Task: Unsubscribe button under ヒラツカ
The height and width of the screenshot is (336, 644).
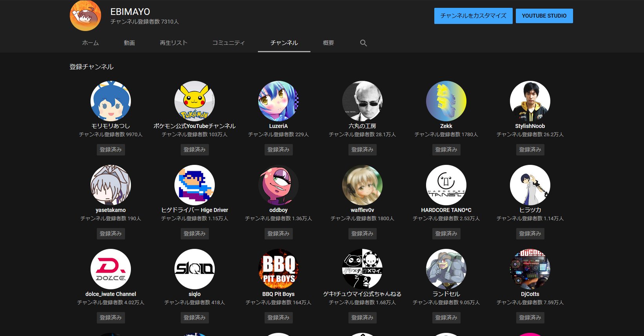Action: (530, 234)
